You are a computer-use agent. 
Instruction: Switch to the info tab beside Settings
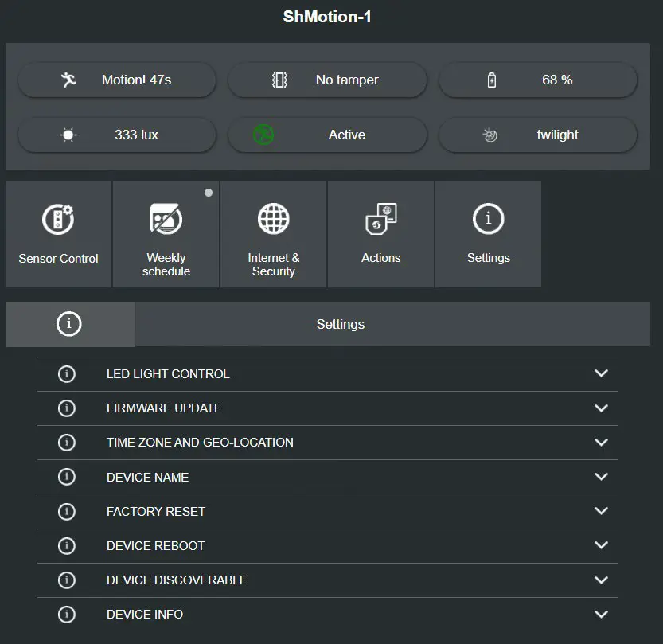click(x=69, y=324)
